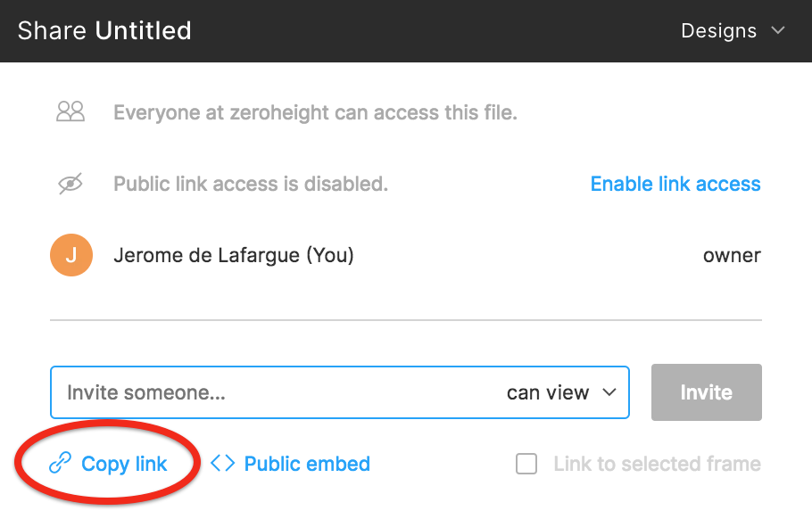The width and height of the screenshot is (812, 519).
Task: Click the Public embed link
Action: (307, 464)
